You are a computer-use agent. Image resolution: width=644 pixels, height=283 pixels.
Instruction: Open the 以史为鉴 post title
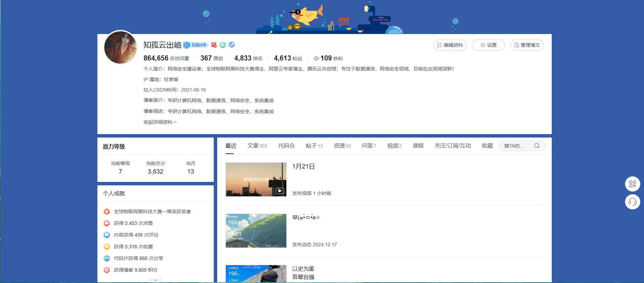(303, 273)
